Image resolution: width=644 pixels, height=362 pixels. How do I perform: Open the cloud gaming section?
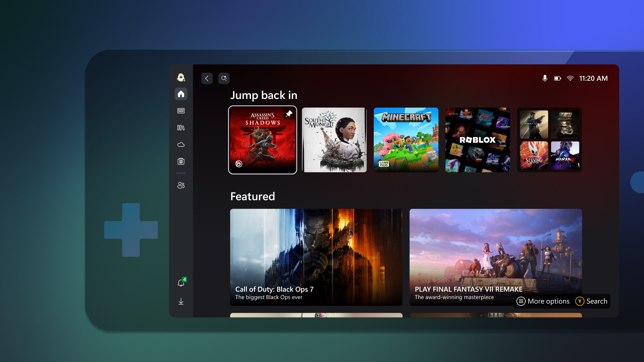(x=181, y=144)
